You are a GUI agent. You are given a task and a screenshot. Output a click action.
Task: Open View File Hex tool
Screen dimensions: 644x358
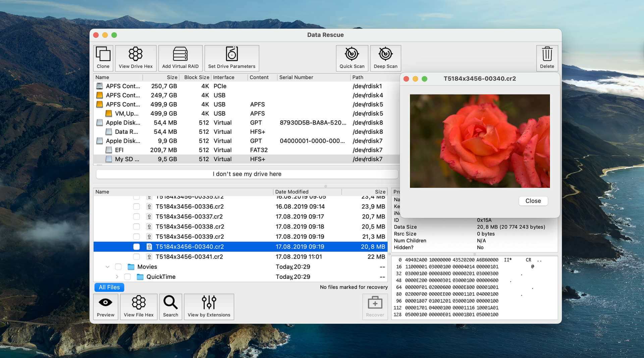pyautogui.click(x=139, y=307)
